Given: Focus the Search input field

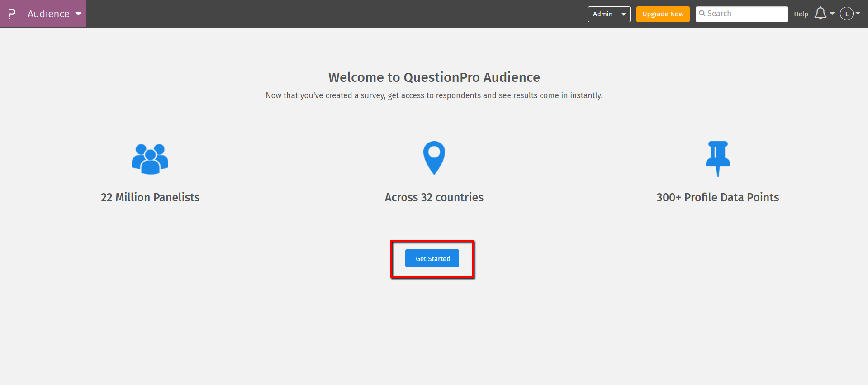Looking at the screenshot, I should [x=741, y=14].
